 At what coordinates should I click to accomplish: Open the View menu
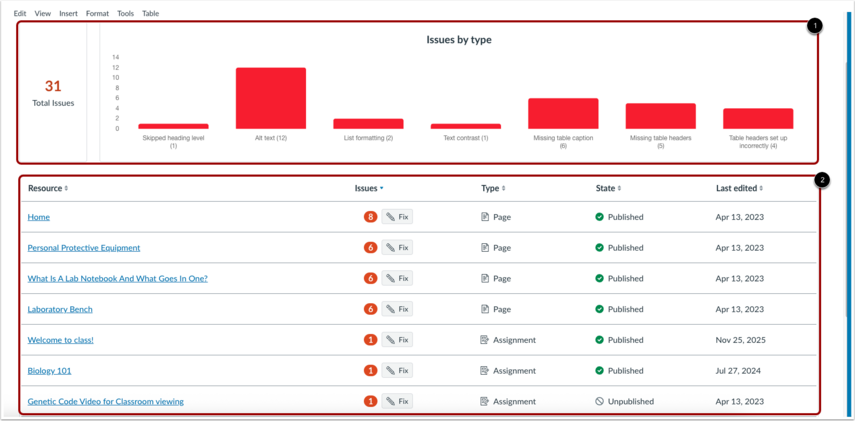43,14
